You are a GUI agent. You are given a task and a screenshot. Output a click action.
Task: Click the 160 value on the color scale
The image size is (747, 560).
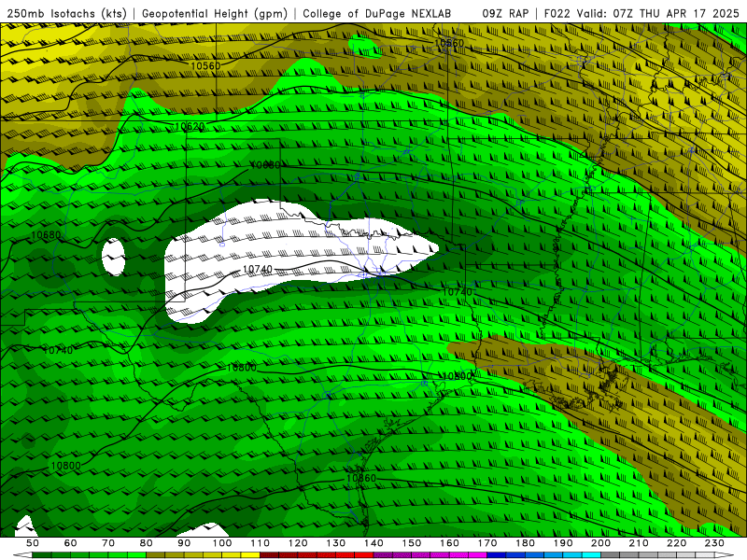pyautogui.click(x=450, y=543)
